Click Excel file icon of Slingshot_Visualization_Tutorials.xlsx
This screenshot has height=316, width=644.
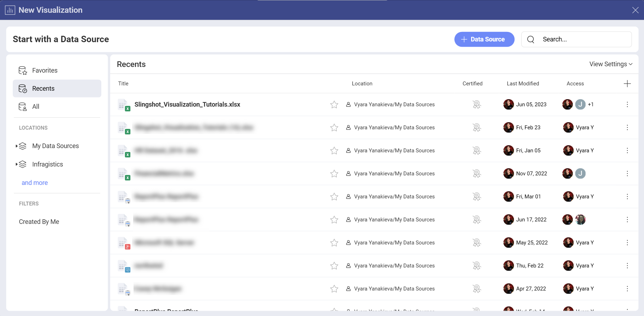click(124, 105)
